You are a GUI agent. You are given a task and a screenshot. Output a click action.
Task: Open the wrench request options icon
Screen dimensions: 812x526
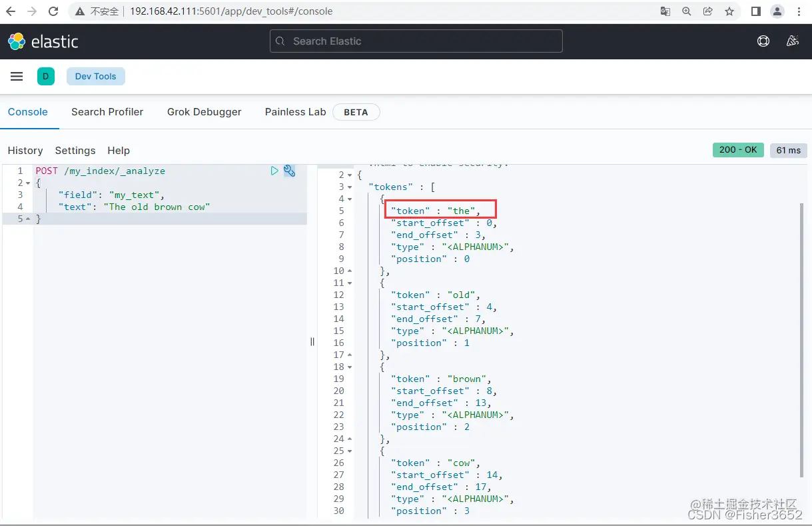point(289,171)
